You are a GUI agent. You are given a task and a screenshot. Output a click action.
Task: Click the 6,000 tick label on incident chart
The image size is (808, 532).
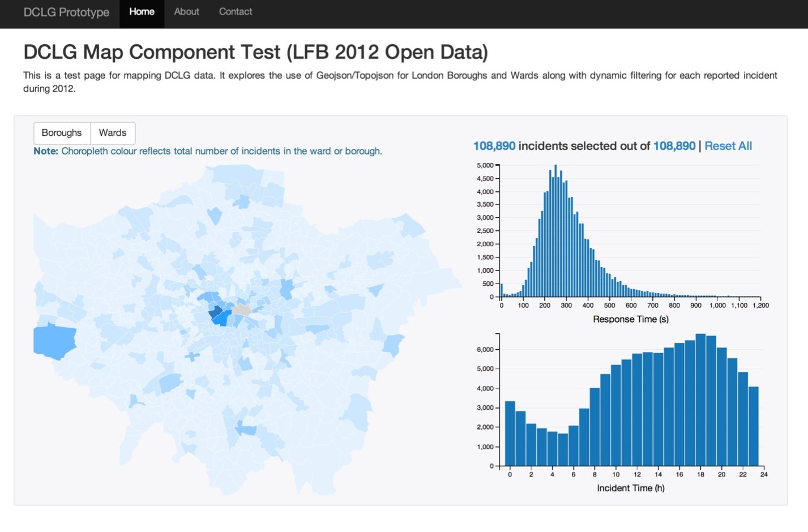485,350
